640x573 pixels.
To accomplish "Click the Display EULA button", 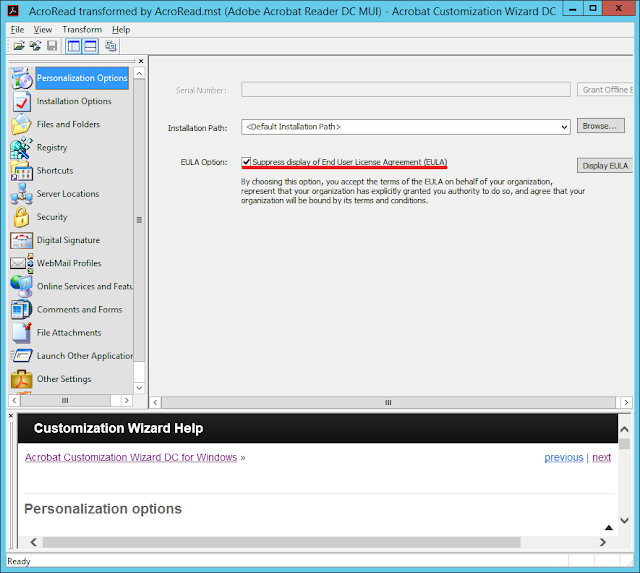I will coord(605,166).
